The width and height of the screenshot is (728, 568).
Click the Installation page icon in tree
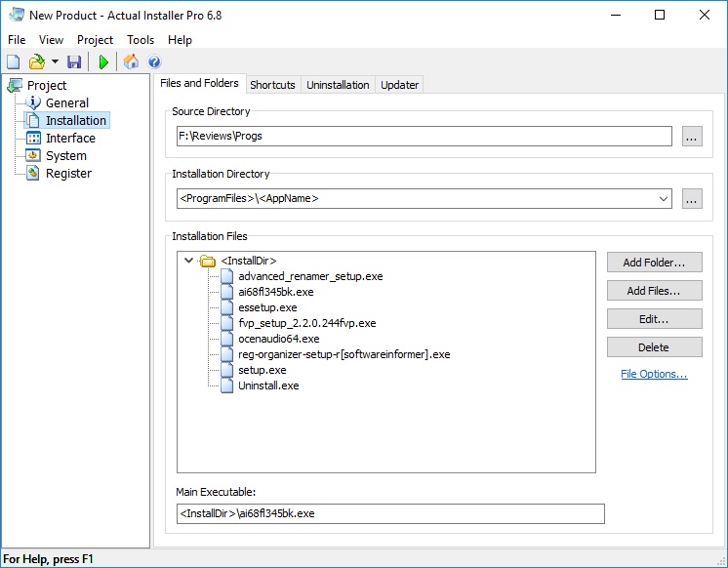click(x=33, y=120)
